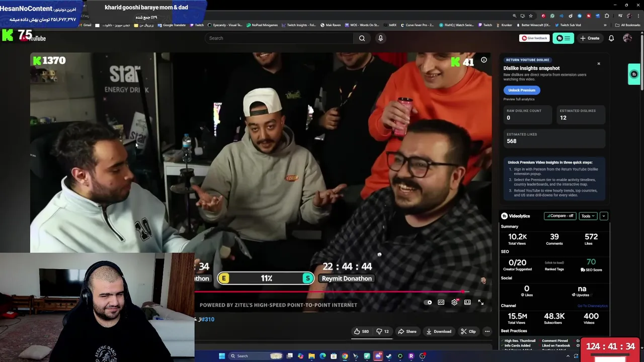Viewport: 644px width, 362px height.
Task: Type in the YouTube Search field
Action: [x=279, y=38]
